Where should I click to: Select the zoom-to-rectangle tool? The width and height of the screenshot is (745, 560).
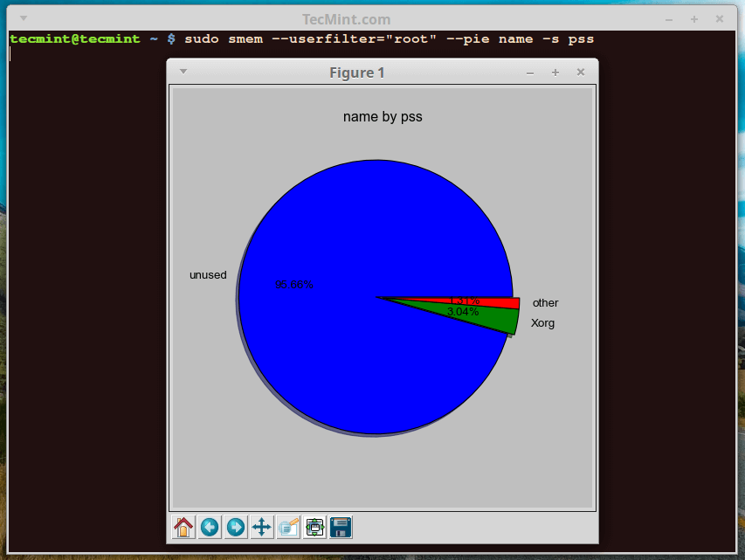pyautogui.click(x=287, y=527)
